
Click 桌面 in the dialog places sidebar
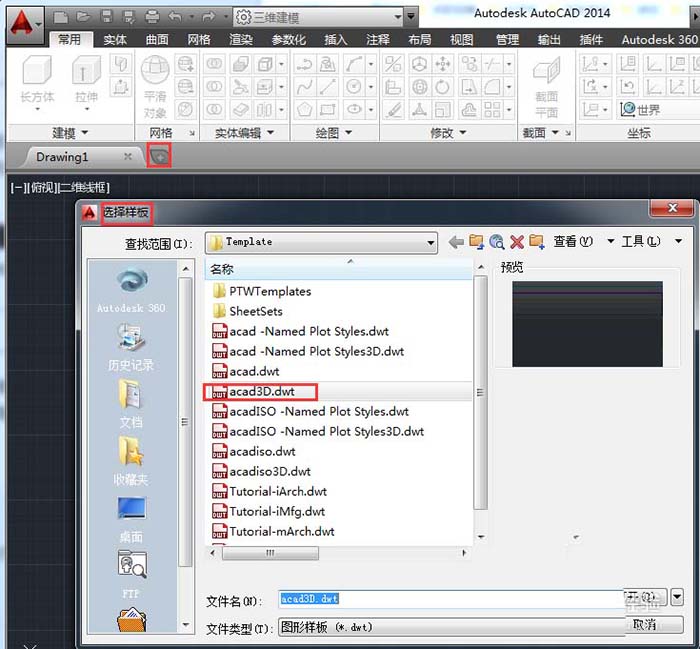pos(131,519)
